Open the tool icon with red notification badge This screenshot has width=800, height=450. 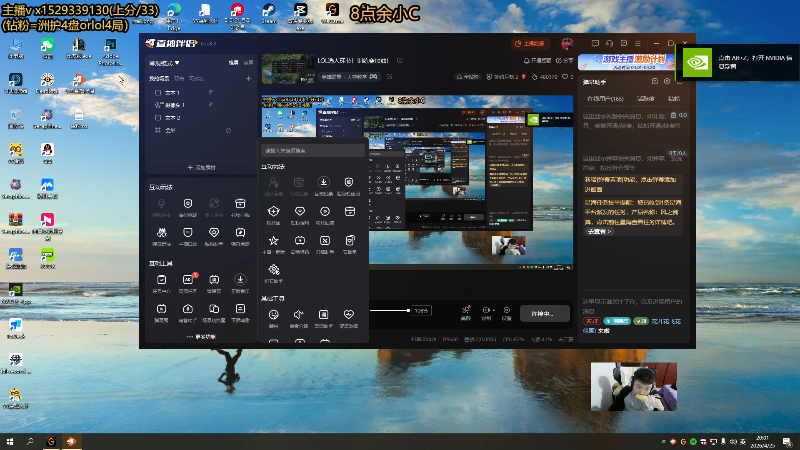coord(188,280)
